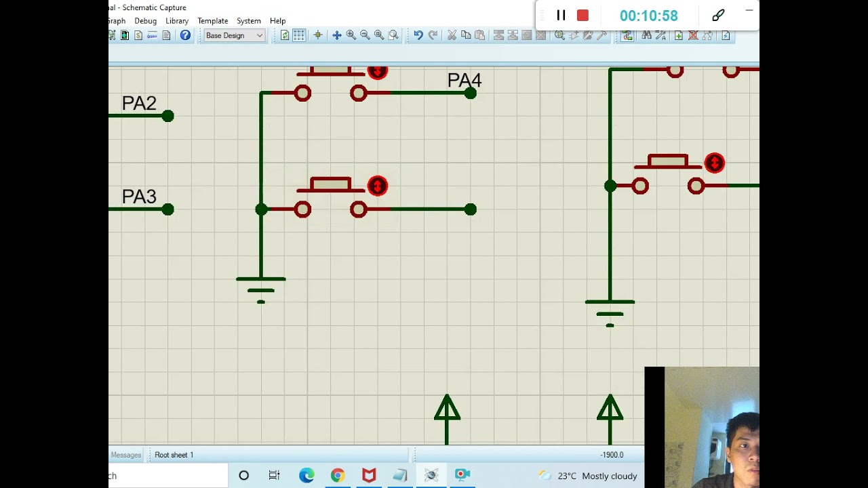Open the Graph menu
Image resolution: width=868 pixels, height=488 pixels.
pyautogui.click(x=117, y=21)
